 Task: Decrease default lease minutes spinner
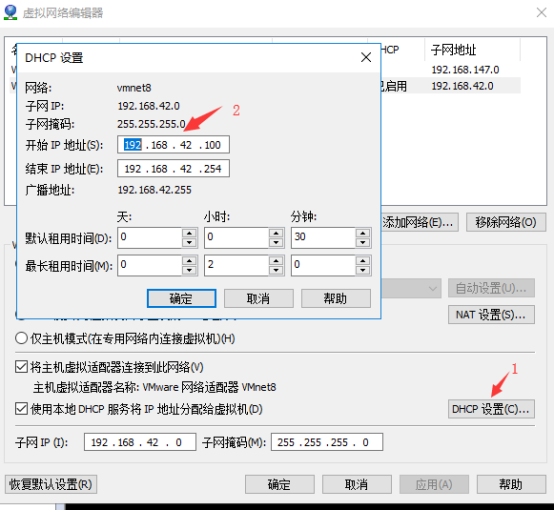tap(363, 242)
